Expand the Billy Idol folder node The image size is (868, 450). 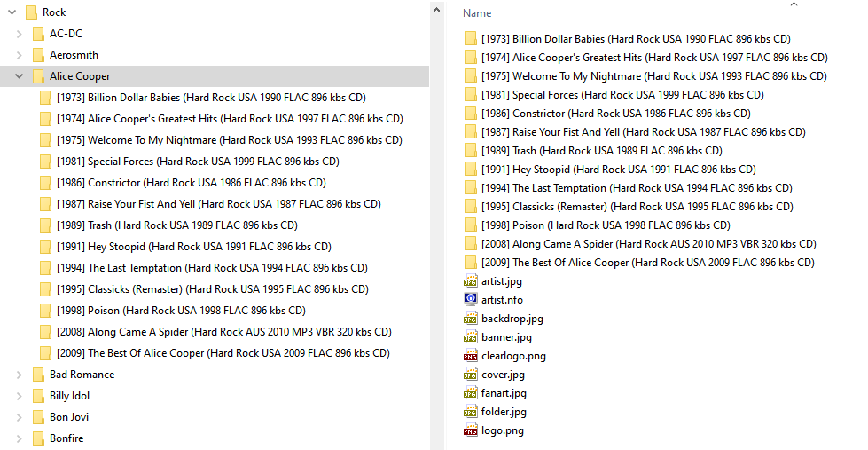pyautogui.click(x=19, y=396)
